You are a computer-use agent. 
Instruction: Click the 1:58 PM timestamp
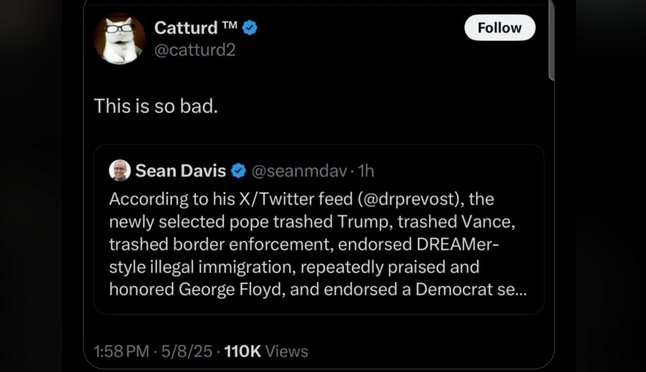(x=121, y=351)
